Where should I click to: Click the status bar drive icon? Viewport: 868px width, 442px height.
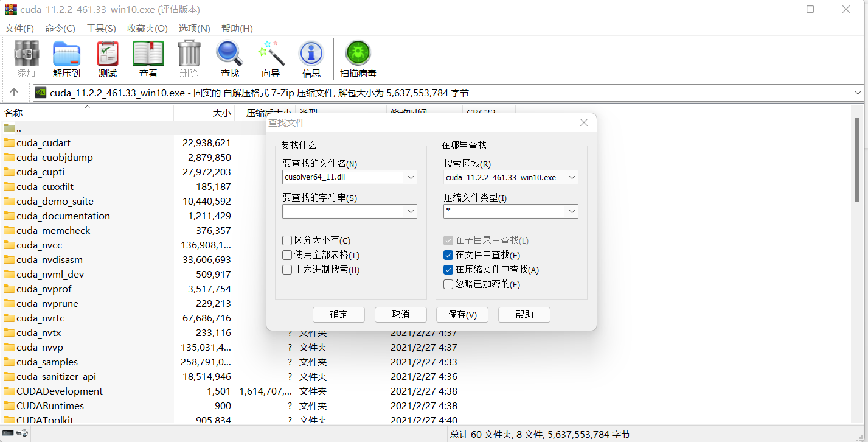7,433
